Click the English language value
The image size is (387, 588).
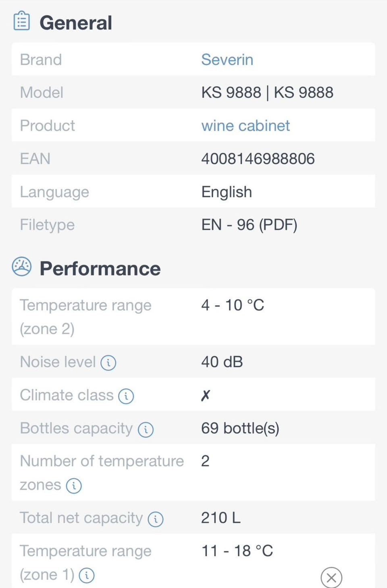[227, 192]
